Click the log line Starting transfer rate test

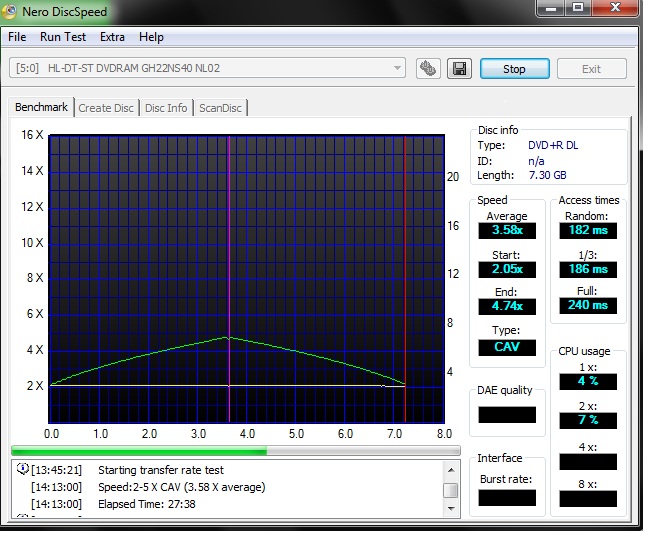pos(161,470)
